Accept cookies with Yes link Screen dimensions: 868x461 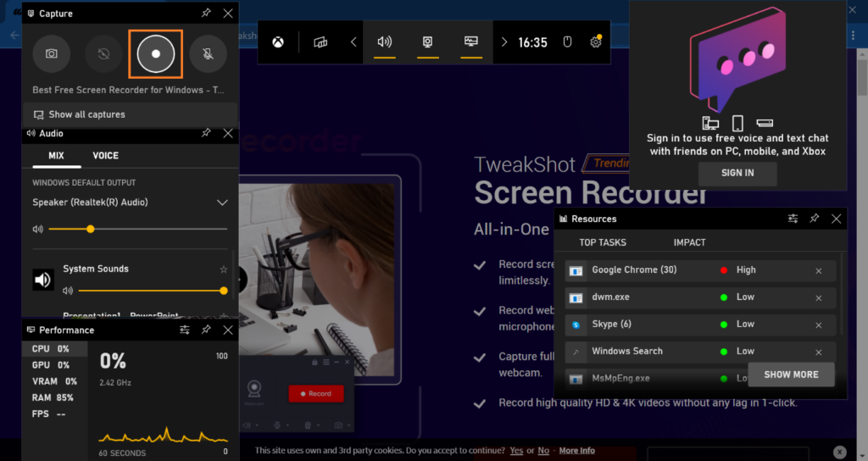pyautogui.click(x=516, y=451)
